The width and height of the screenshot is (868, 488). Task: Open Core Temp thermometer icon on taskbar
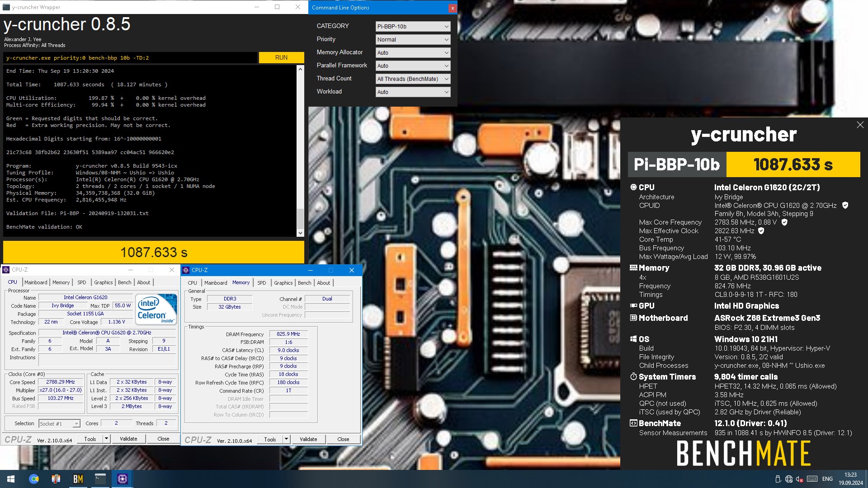(56, 479)
